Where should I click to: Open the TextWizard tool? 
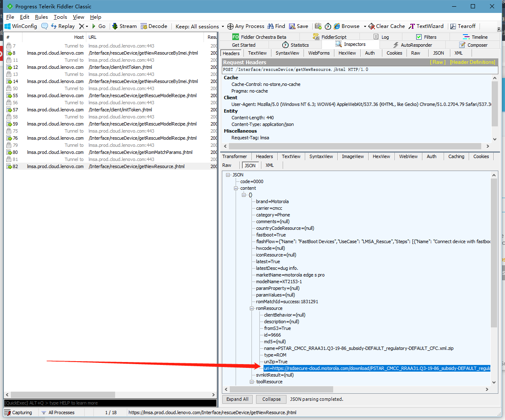coord(426,26)
